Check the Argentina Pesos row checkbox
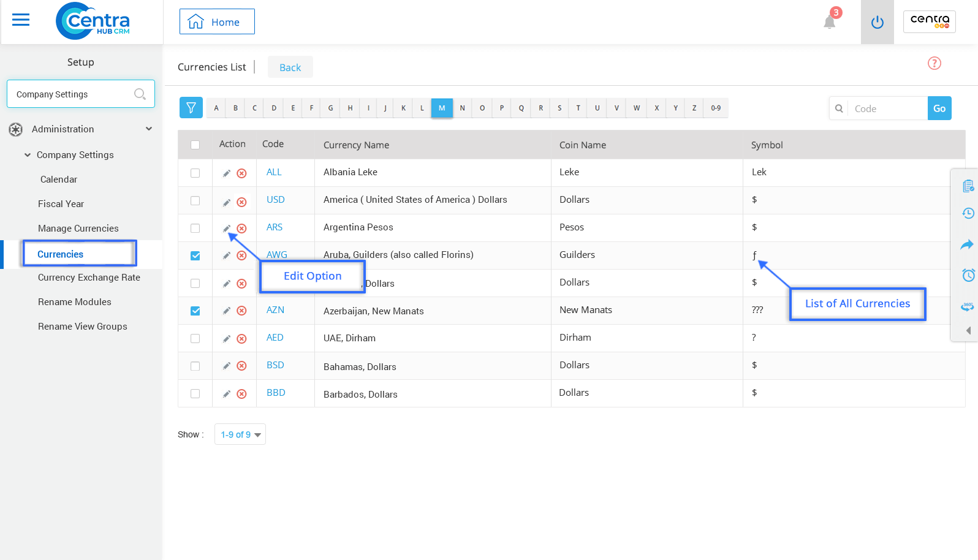Image resolution: width=978 pixels, height=560 pixels. [x=195, y=228]
